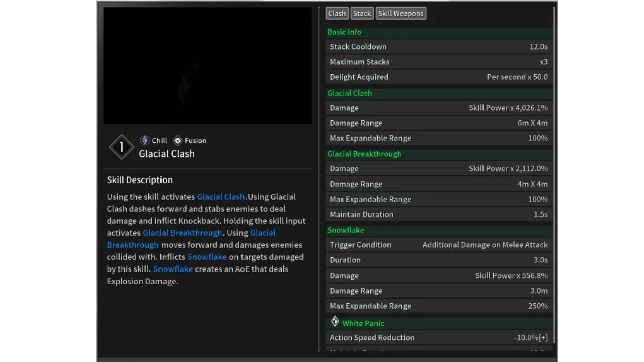Click the skill preview video area
The width and height of the screenshot is (644, 362).
coord(207,65)
